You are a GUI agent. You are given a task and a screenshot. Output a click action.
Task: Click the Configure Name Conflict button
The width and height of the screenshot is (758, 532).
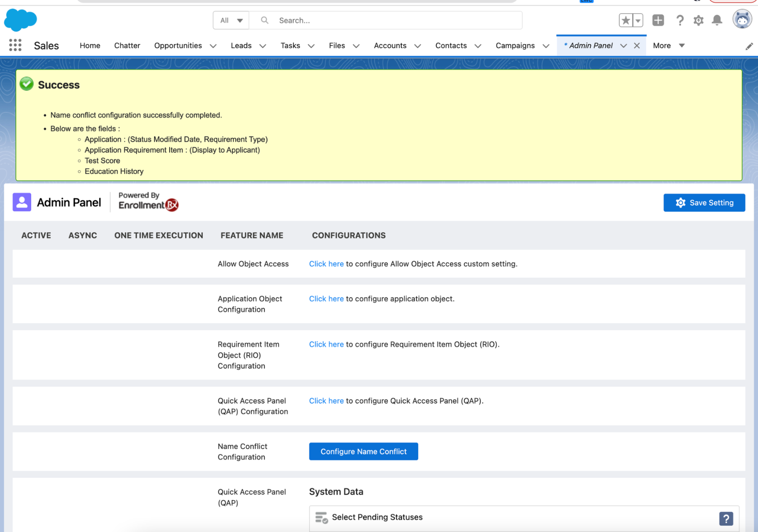coord(363,451)
